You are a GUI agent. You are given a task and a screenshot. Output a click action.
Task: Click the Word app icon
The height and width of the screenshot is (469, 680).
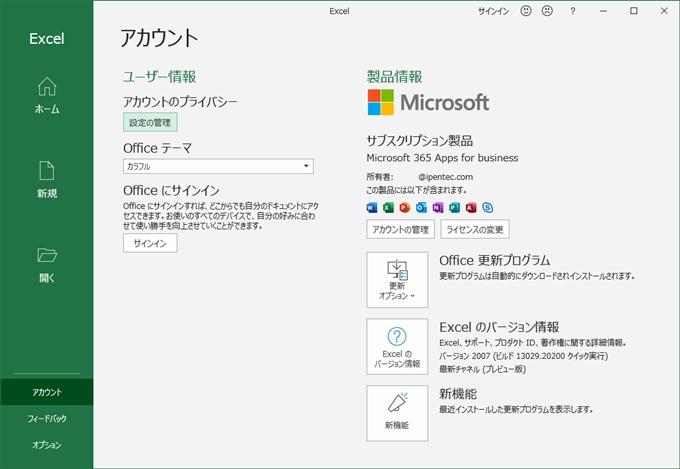[372, 208]
